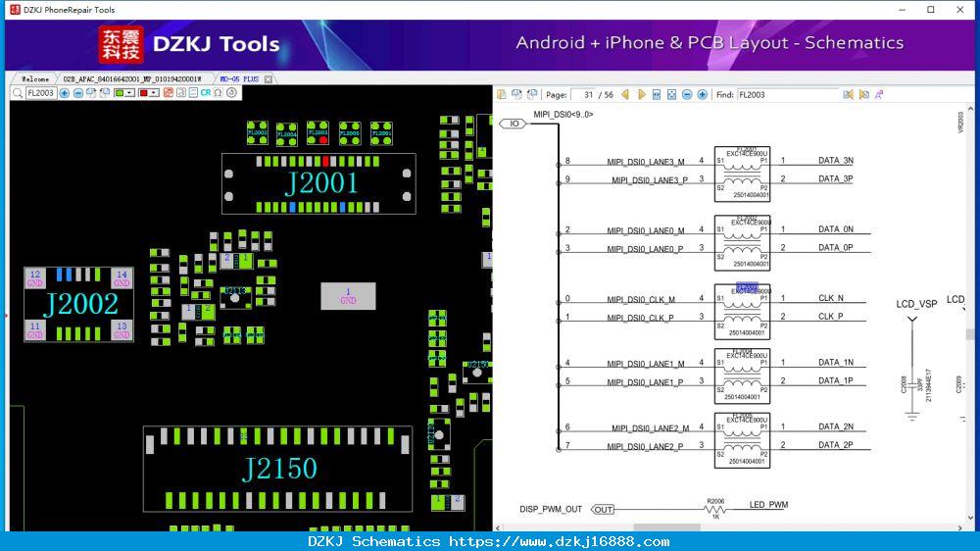Screen dimensions: 980x551
Task: Click the find-next icon beside Find field
Action: (864, 94)
